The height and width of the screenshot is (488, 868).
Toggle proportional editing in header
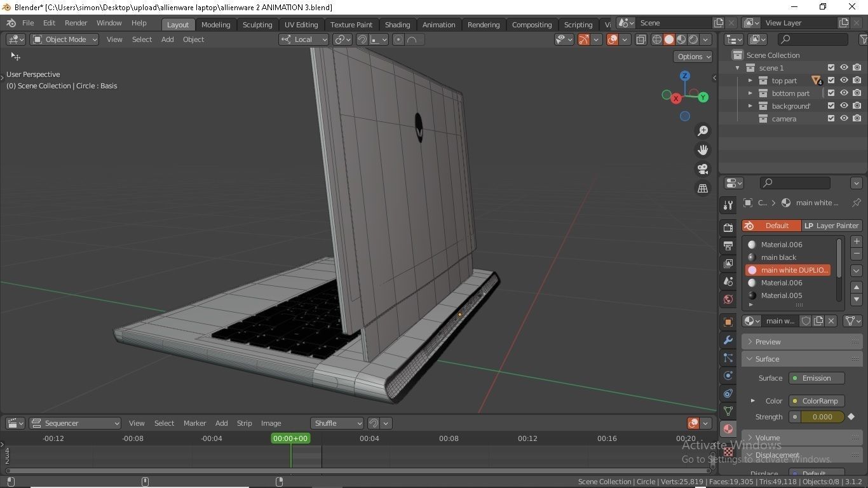(x=398, y=39)
